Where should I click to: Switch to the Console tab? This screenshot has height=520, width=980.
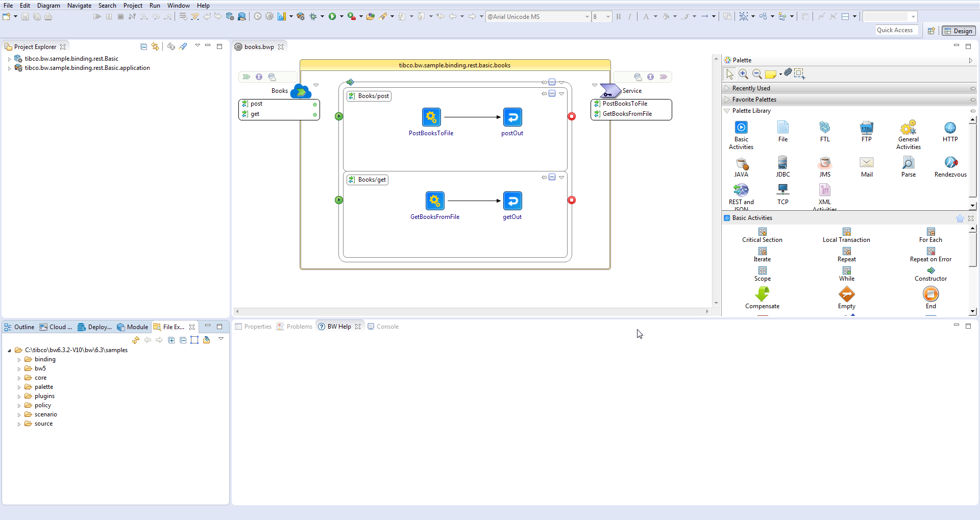point(387,327)
